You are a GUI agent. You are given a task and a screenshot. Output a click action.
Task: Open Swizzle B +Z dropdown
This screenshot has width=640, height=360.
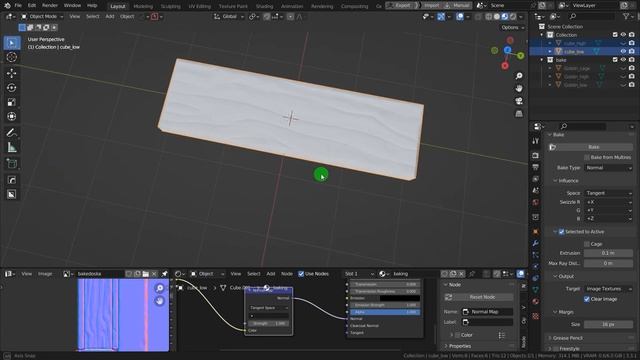coord(609,219)
